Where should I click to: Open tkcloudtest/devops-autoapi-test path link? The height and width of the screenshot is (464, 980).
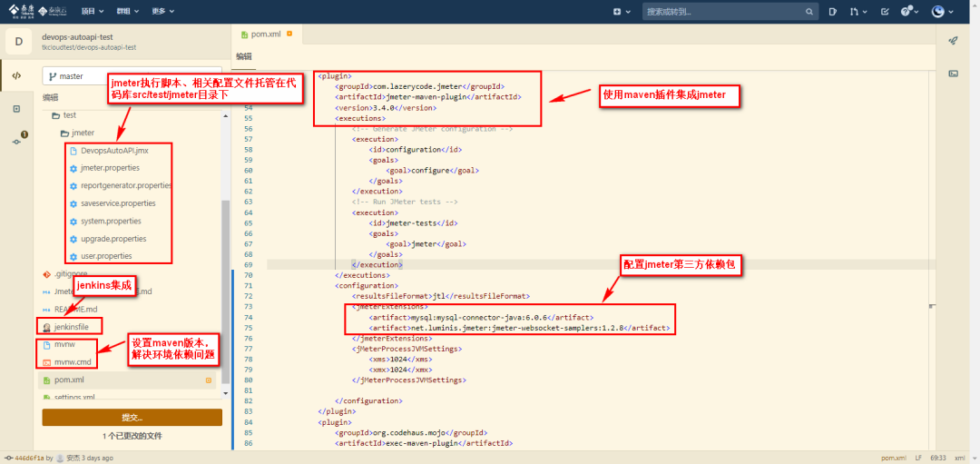tap(89, 47)
